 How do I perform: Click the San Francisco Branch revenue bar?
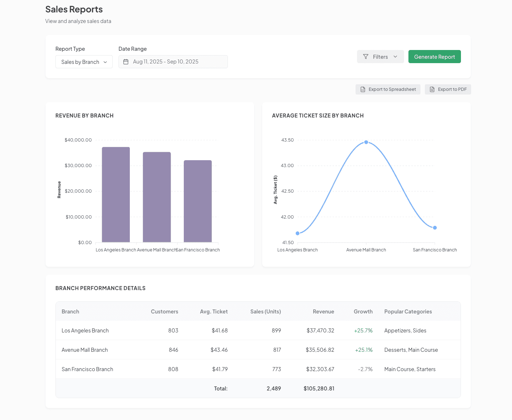tap(198, 201)
